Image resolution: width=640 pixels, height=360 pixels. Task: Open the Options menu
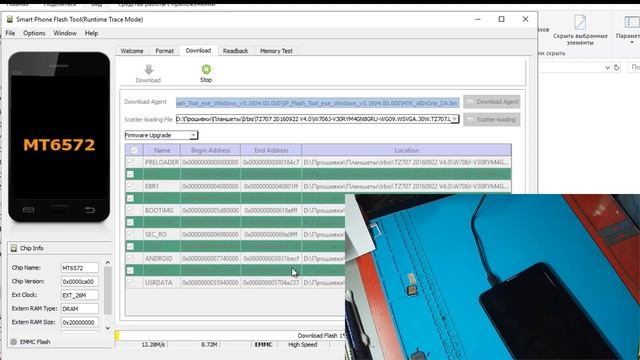click(34, 33)
